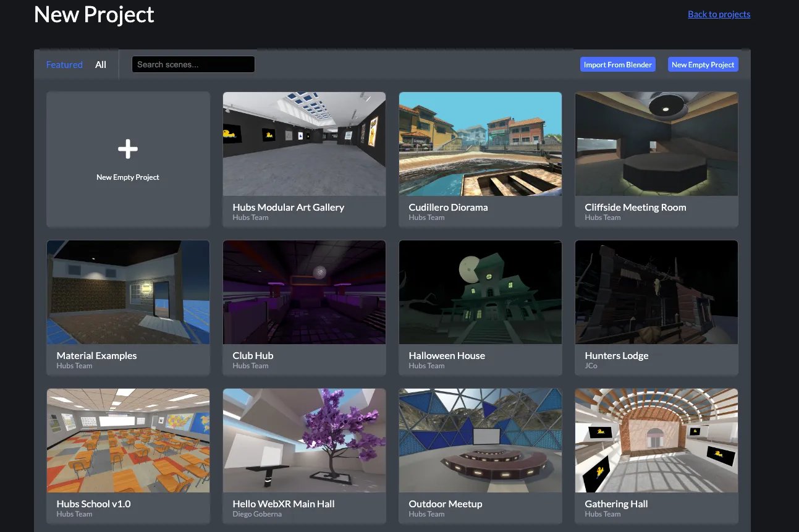Switch to the Featured tab

click(64, 65)
